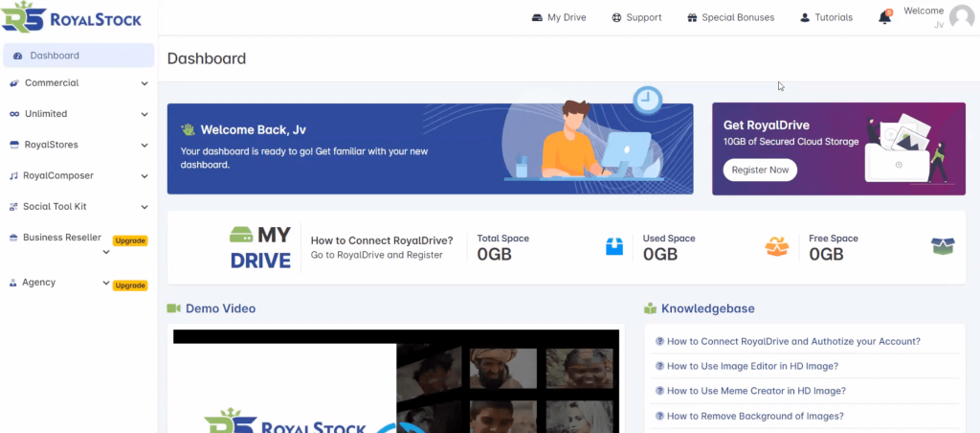Click the My Drive server icon
The width and height of the screenshot is (980, 433).
click(x=242, y=235)
